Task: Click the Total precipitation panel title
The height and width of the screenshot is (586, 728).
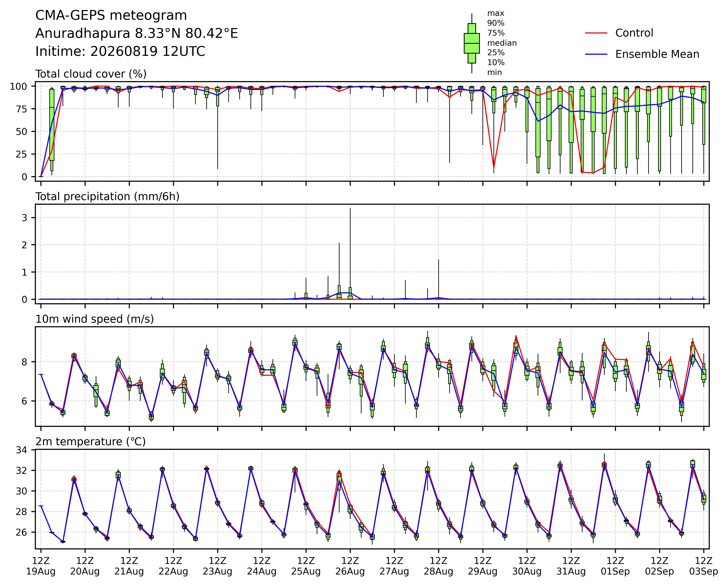Action: coord(107,197)
